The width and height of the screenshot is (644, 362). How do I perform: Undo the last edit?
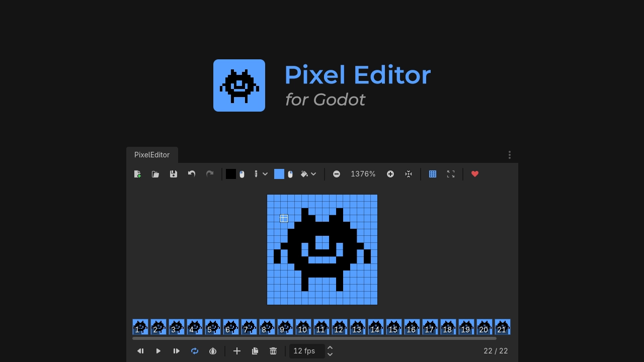point(192,174)
